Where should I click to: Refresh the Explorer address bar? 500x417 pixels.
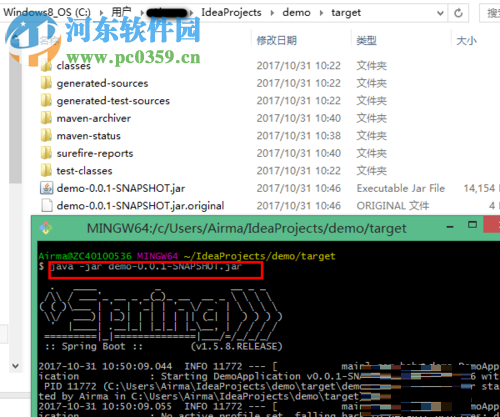pyautogui.click(x=458, y=13)
